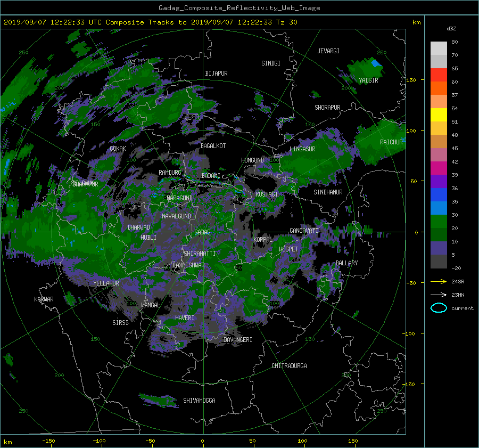Click the BALLARY city label
Screen dimensions: 479x448
(x=346, y=263)
